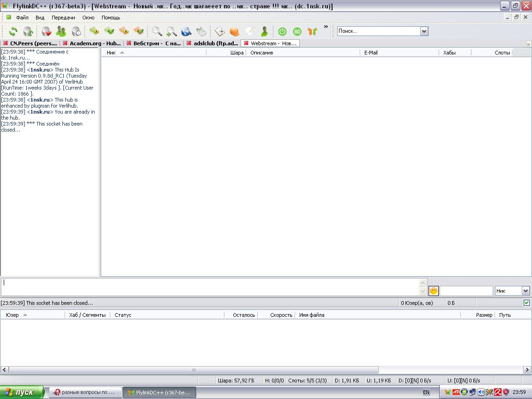Sort user list by Шара column

click(x=236, y=53)
